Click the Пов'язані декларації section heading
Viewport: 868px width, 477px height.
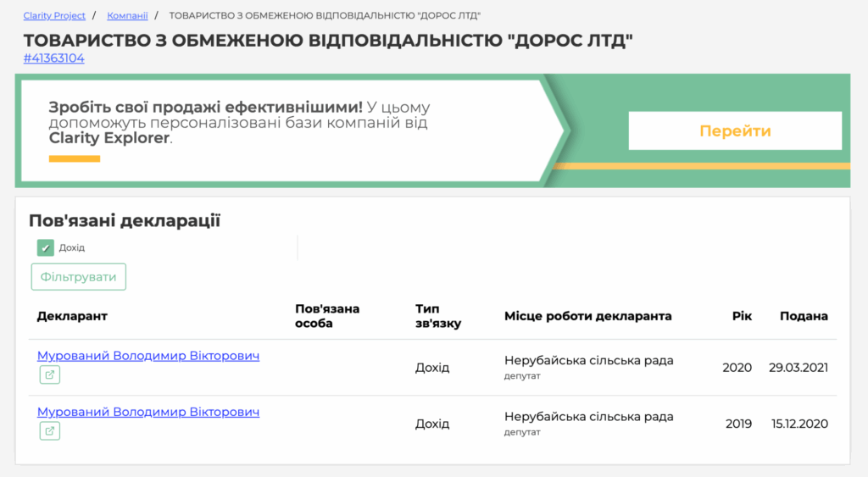pos(125,221)
